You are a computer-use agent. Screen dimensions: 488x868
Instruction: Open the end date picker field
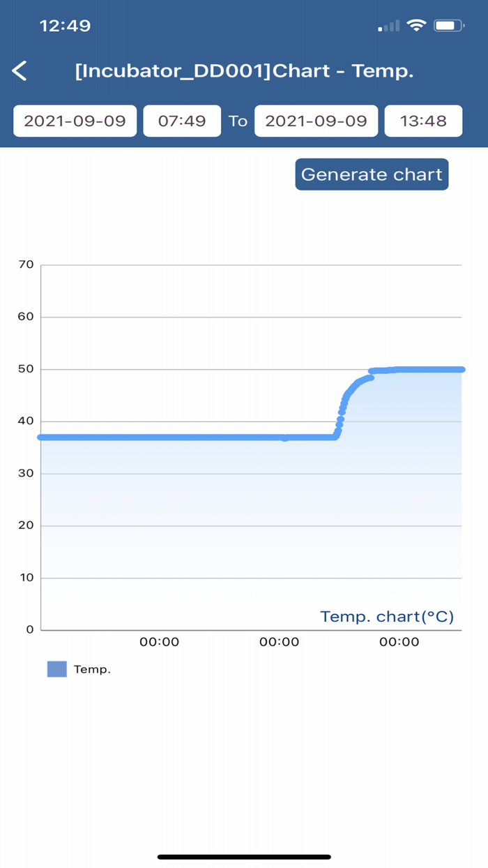(x=316, y=121)
